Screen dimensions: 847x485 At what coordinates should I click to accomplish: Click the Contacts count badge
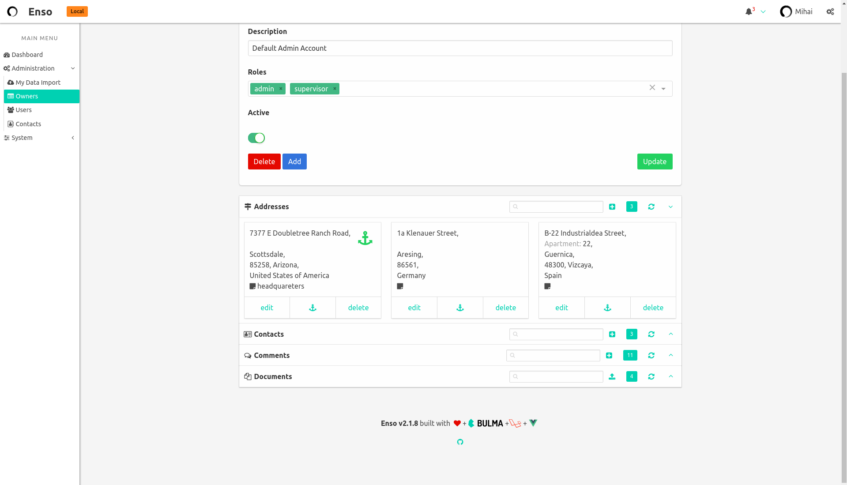631,334
